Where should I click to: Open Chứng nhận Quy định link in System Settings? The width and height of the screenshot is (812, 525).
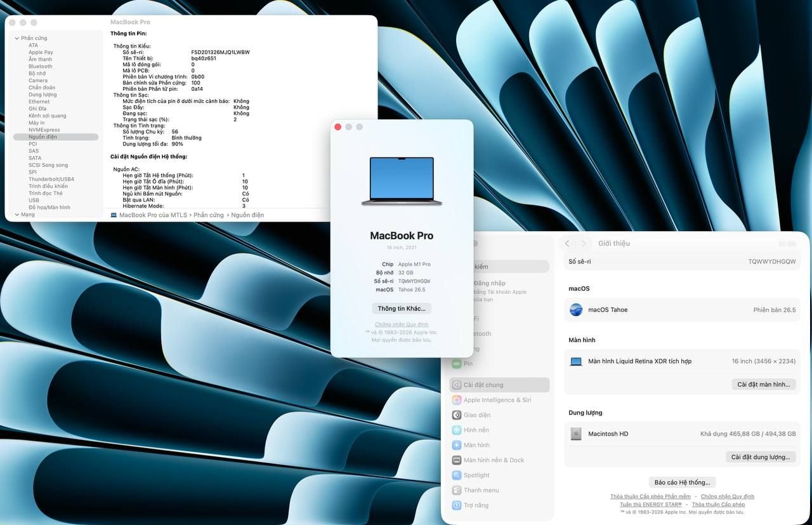click(728, 496)
